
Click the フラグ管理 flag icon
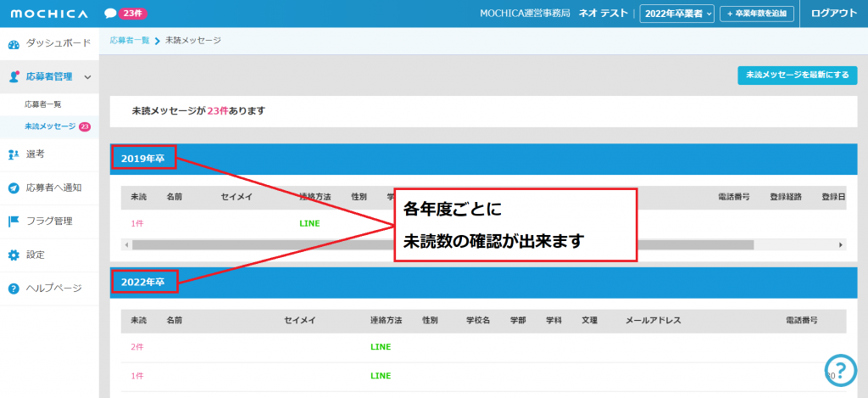point(14,221)
